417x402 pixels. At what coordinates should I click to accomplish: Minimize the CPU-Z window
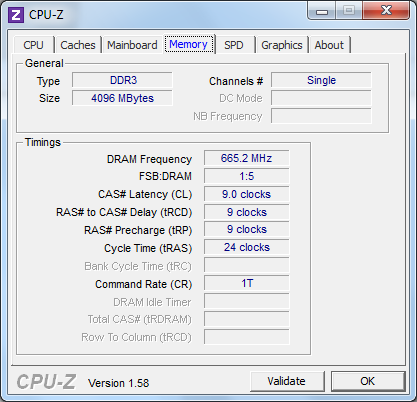[x=322, y=11]
